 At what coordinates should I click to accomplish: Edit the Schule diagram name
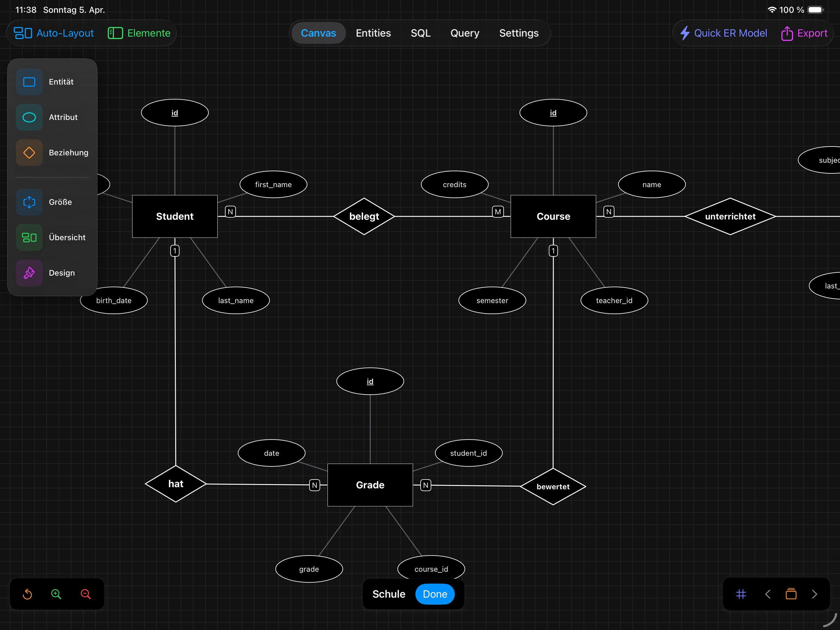(389, 594)
